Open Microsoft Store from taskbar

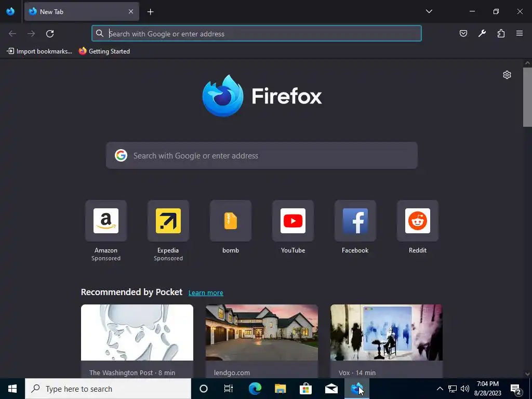(305, 389)
